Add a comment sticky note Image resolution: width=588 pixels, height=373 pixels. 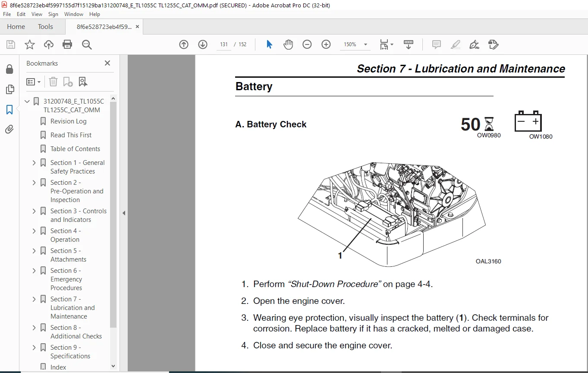coord(436,44)
